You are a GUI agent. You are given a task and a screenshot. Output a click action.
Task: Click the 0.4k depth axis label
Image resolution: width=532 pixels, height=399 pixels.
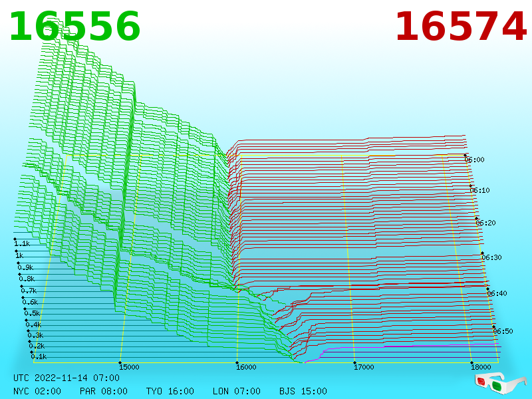33,325
